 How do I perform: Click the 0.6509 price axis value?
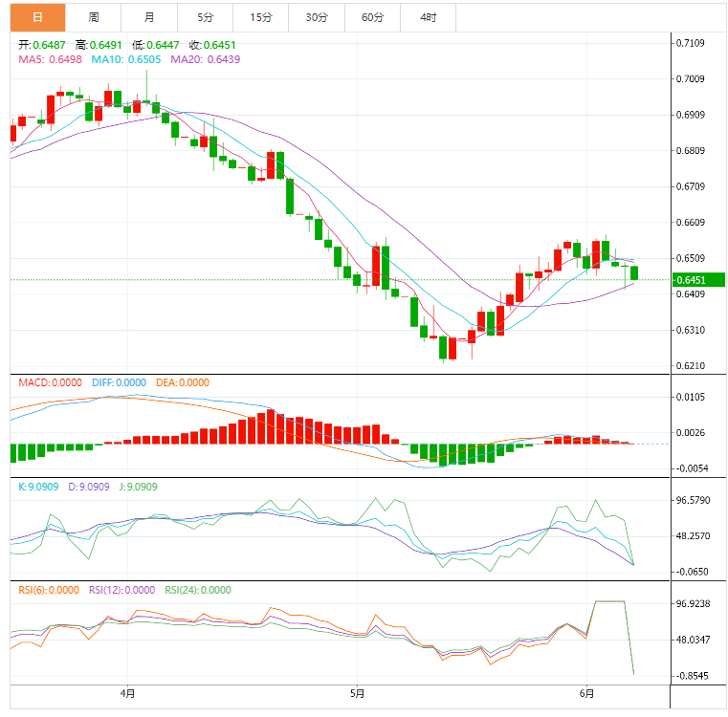(690, 258)
